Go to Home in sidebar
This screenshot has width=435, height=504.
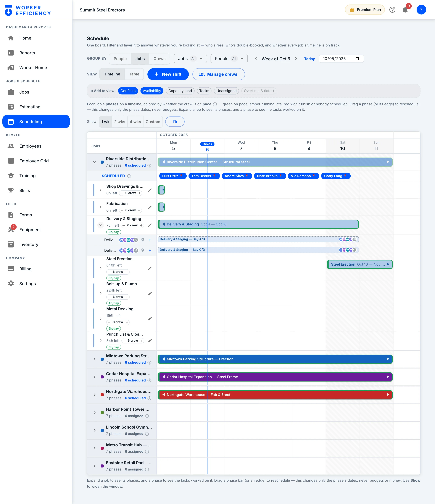[36, 38]
